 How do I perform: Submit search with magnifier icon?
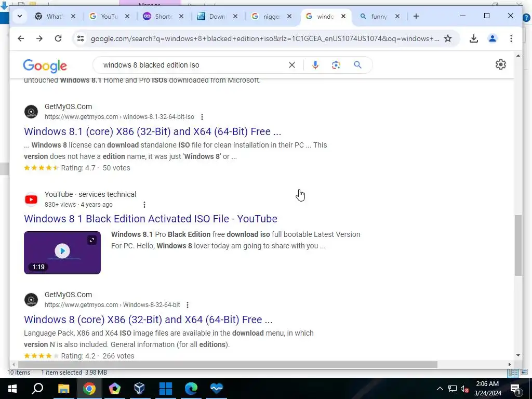pos(357,65)
